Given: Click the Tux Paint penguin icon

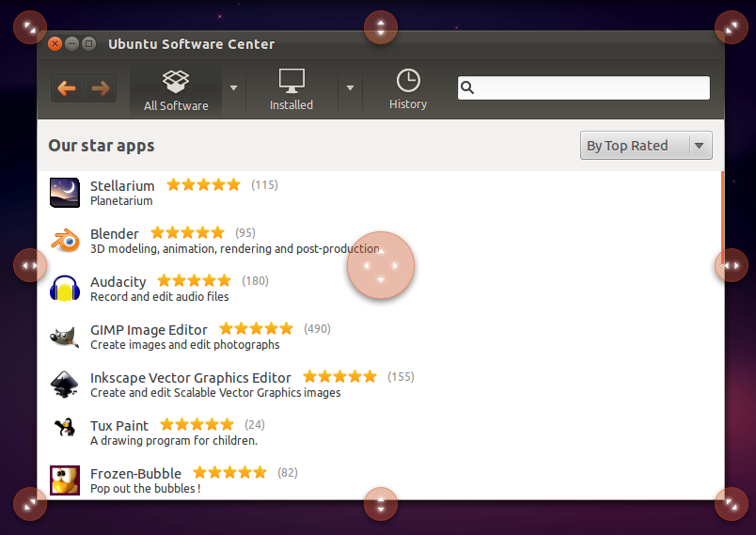Looking at the screenshot, I should 65,427.
